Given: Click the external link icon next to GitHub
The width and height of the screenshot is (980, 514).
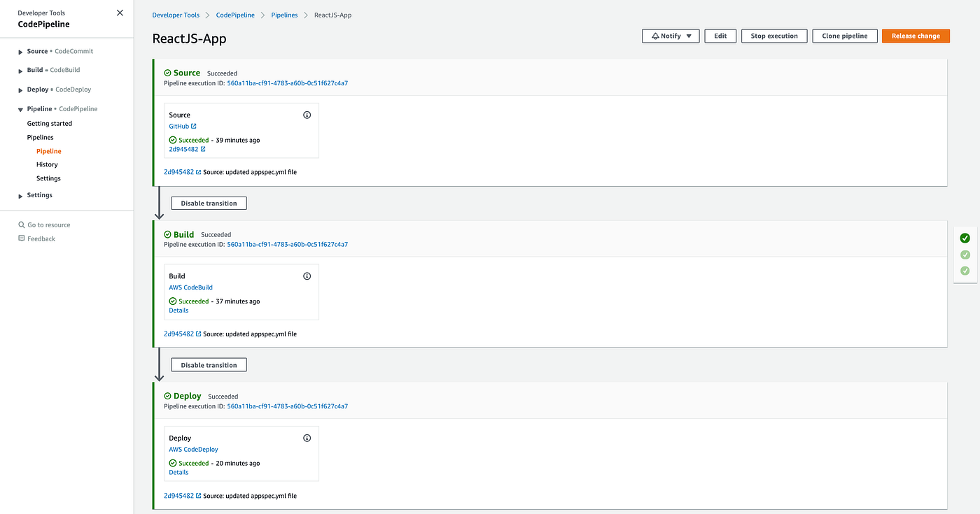Looking at the screenshot, I should 194,127.
